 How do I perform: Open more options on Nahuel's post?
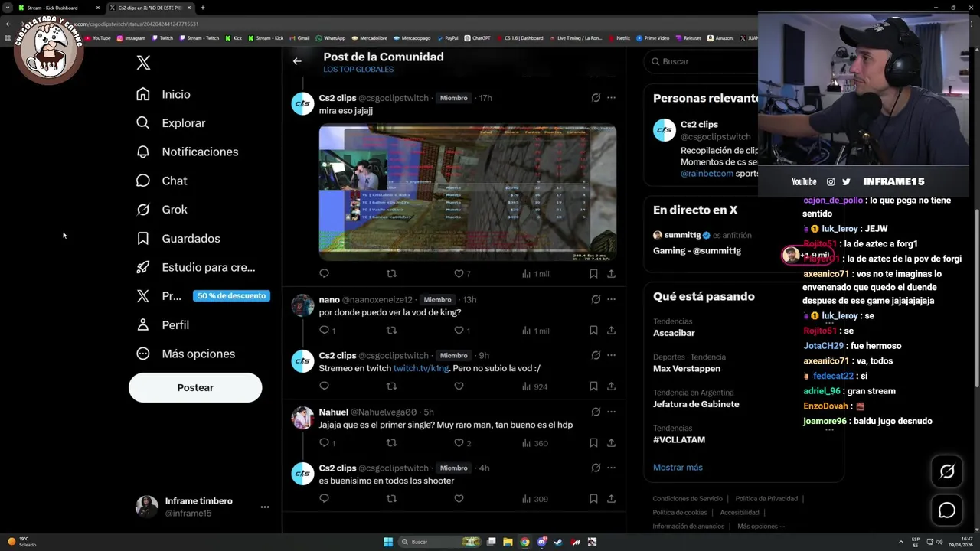[611, 412]
